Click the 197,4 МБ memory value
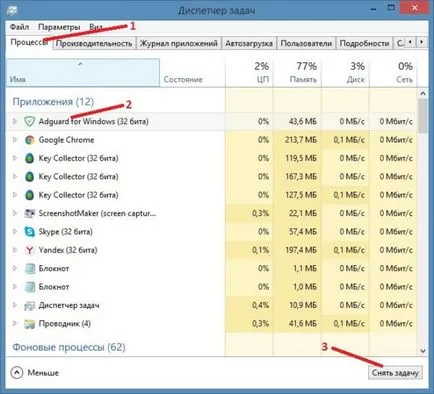The width and height of the screenshot is (434, 394). click(x=301, y=250)
